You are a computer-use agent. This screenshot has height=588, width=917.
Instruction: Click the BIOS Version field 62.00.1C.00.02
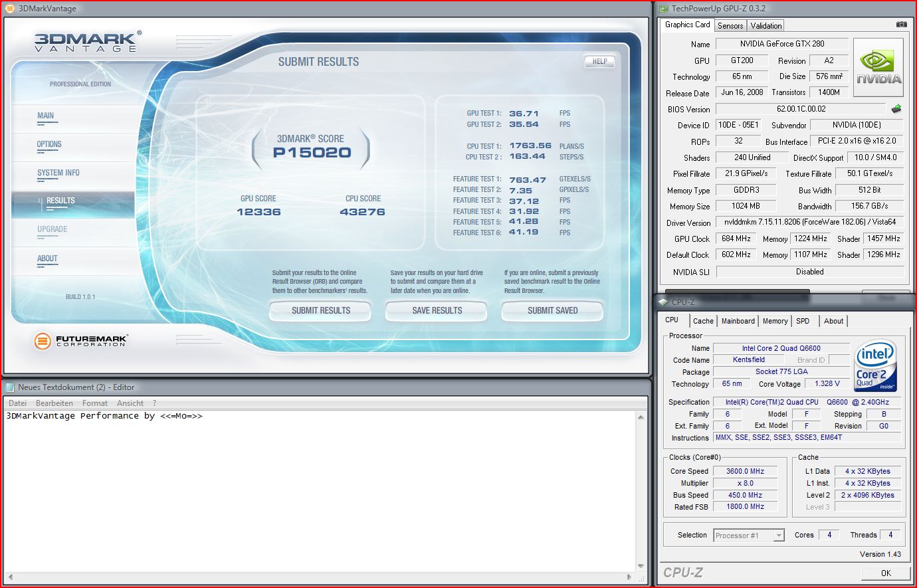click(x=801, y=109)
